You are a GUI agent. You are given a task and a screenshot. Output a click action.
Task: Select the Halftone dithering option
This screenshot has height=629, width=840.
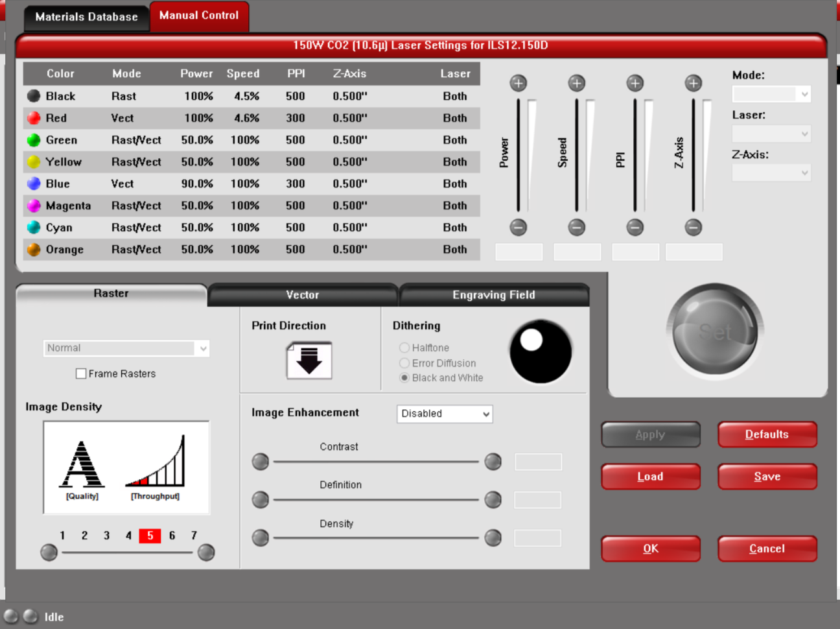click(x=404, y=348)
